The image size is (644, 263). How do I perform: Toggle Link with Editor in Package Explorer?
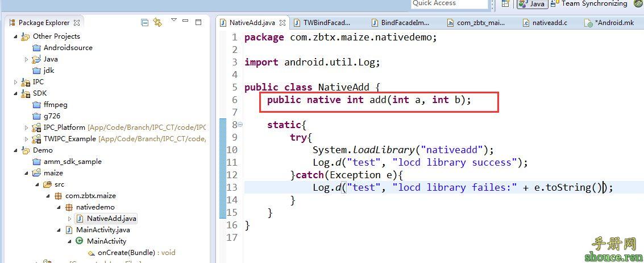157,23
